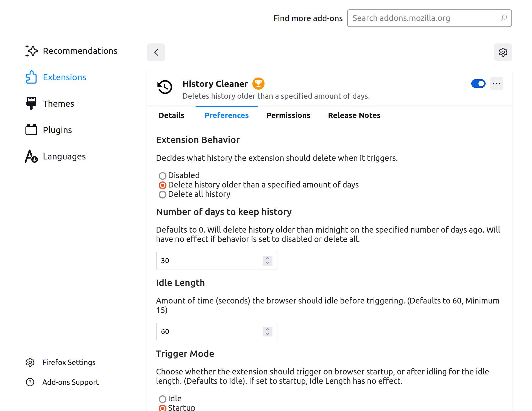This screenshot has height=411, width=532.
Task: Select the Delete all history option
Action: pos(163,194)
